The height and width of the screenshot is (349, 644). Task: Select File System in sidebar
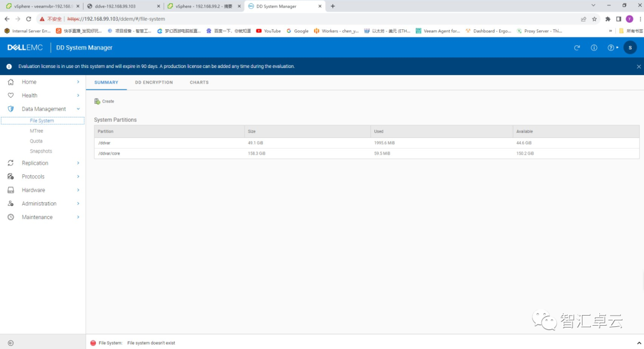click(x=43, y=121)
